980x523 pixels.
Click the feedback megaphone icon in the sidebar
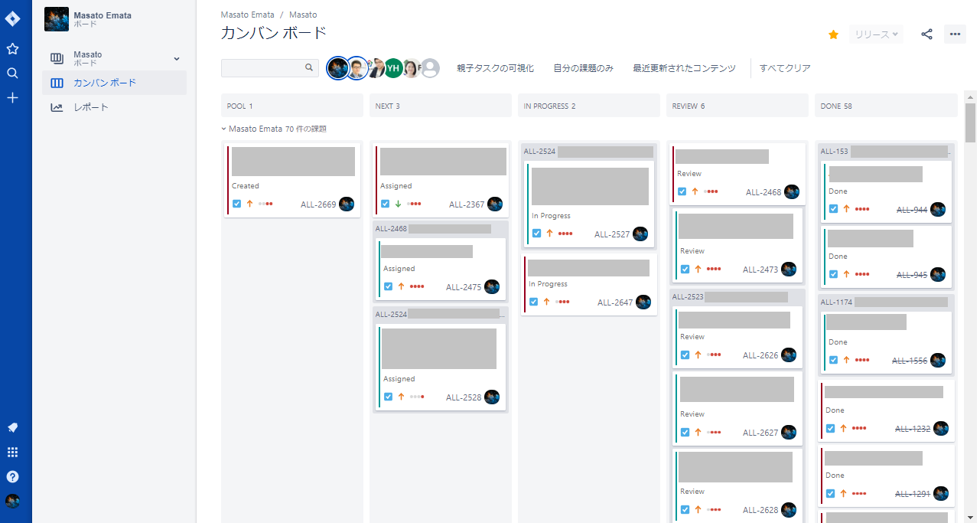[12, 427]
